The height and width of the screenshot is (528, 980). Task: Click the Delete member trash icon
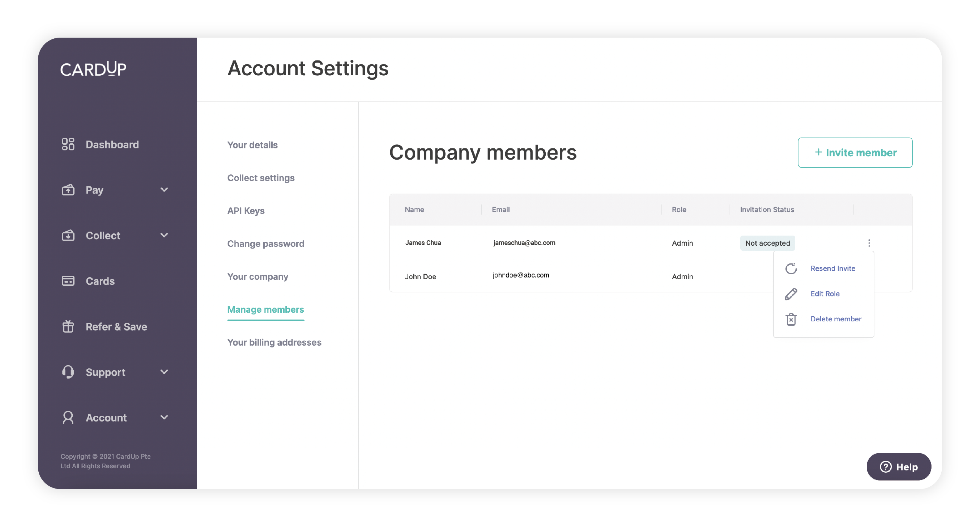pos(791,319)
